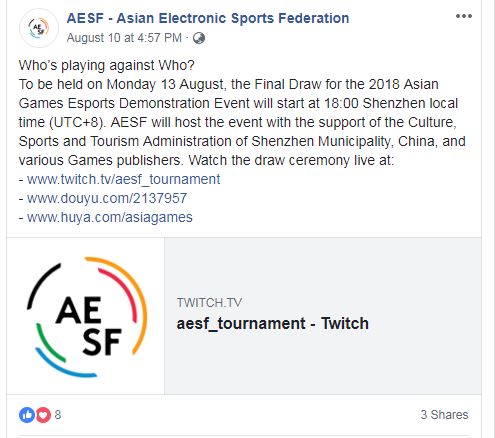Open the reaction count of 8
The image size is (495, 438).
pos(58,415)
